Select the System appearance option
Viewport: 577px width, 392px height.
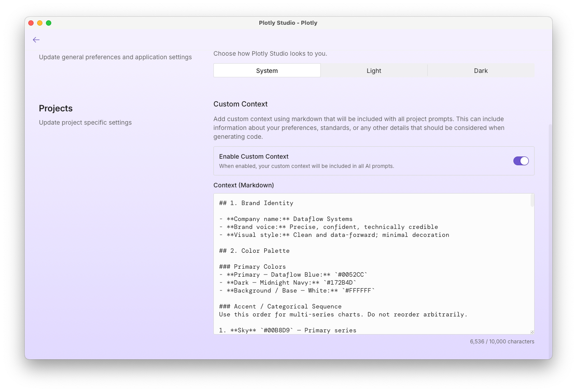[x=267, y=71]
